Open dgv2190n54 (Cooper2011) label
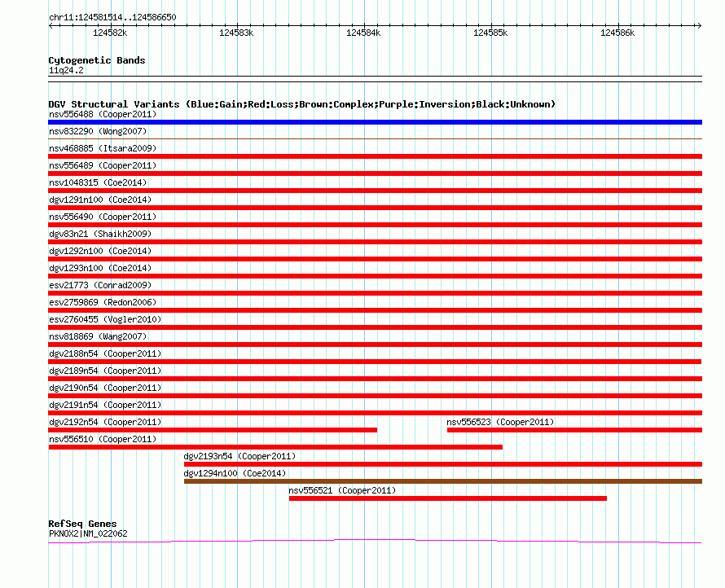 (x=105, y=388)
